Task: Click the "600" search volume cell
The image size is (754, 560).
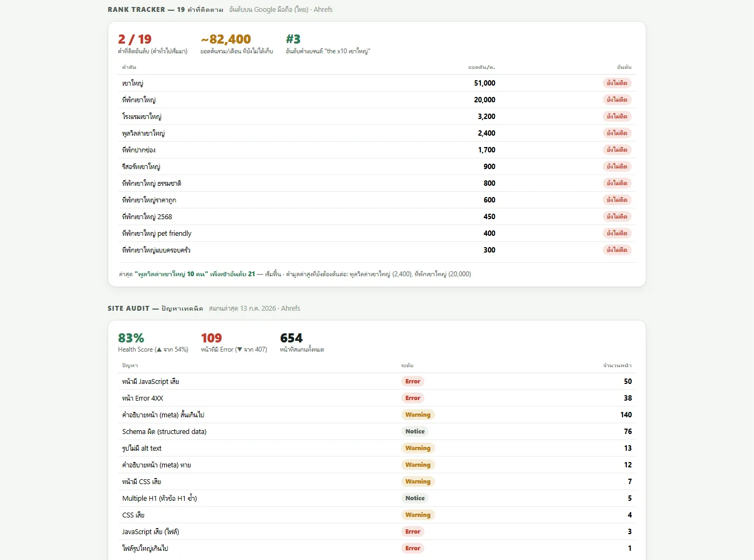Action: [x=490, y=200]
